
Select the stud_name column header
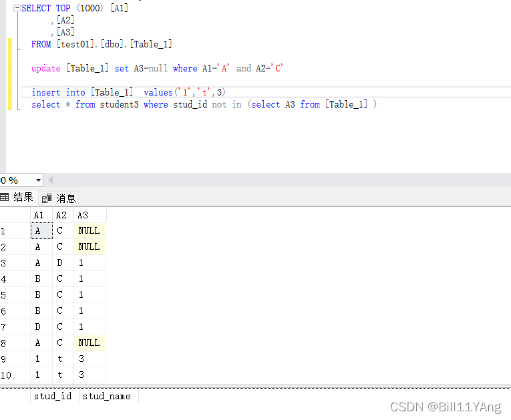pos(108,396)
